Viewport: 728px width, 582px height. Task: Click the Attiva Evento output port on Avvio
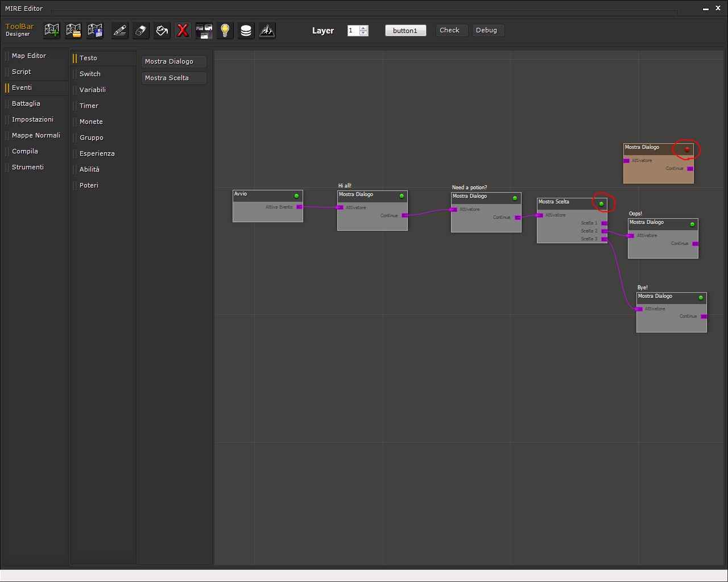pos(299,207)
